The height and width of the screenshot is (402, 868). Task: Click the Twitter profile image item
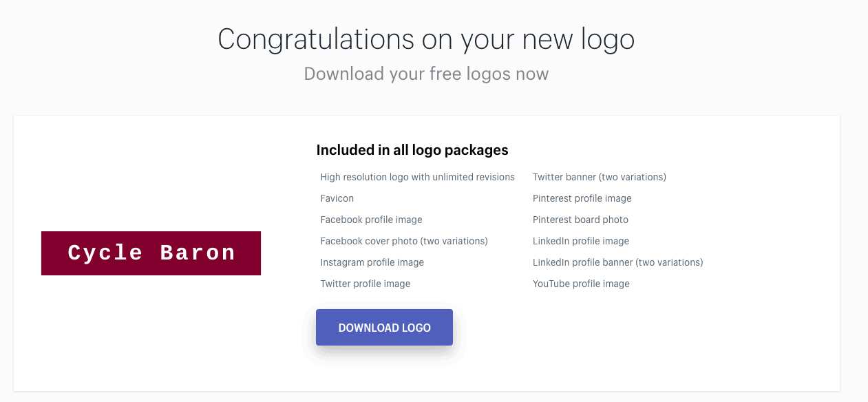365,284
